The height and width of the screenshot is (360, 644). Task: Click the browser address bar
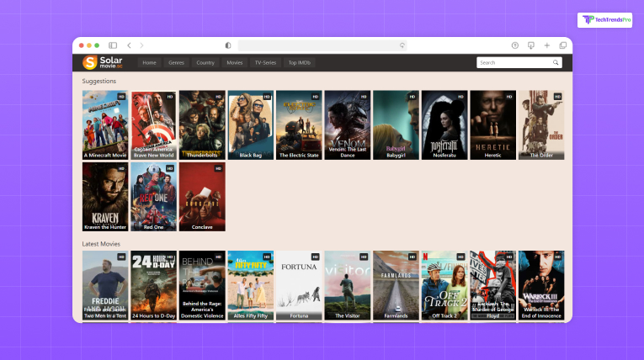tap(322, 45)
